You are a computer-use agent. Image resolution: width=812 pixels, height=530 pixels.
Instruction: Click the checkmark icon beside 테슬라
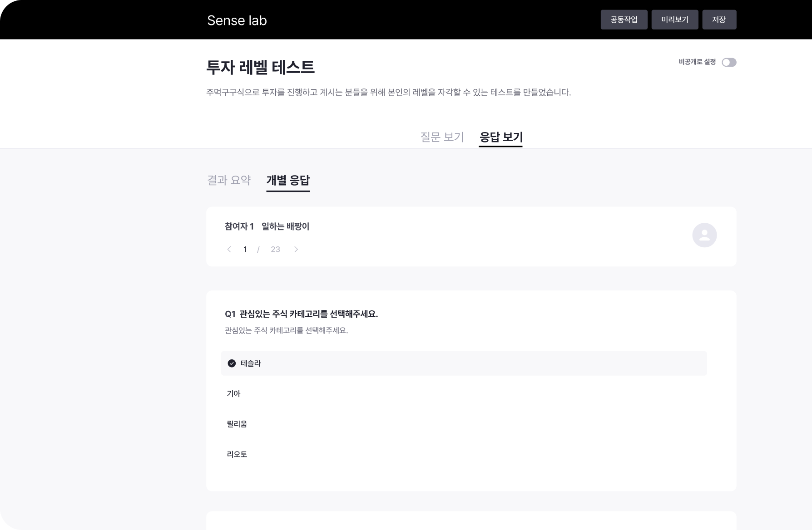click(x=232, y=363)
